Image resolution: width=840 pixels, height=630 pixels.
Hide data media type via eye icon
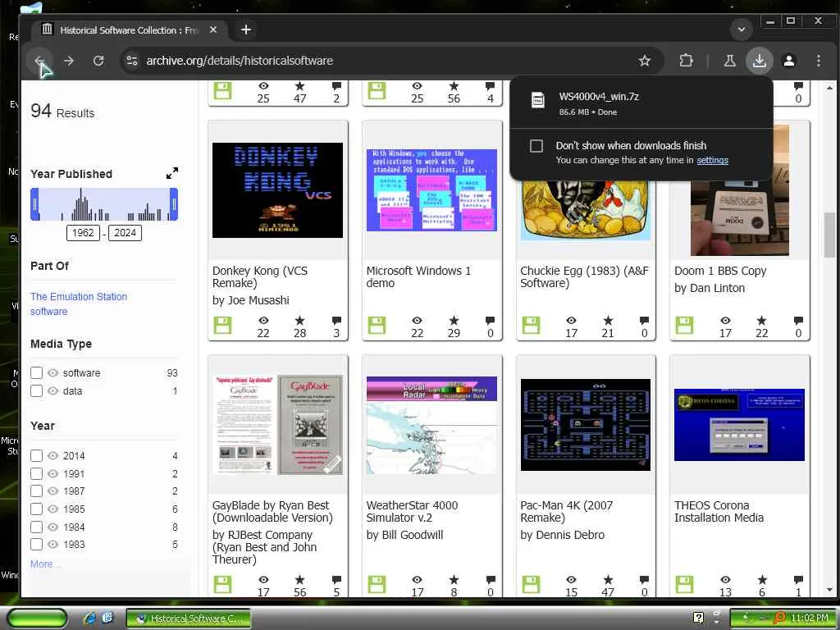[x=52, y=391]
